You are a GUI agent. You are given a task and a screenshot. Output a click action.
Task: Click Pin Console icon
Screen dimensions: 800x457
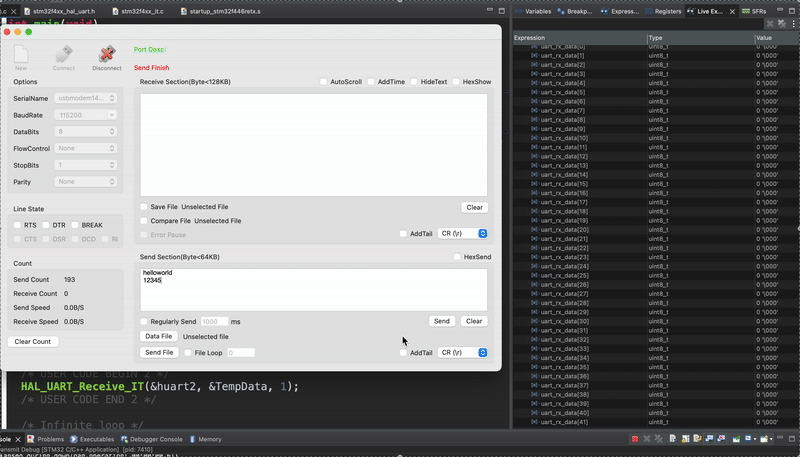(736, 439)
